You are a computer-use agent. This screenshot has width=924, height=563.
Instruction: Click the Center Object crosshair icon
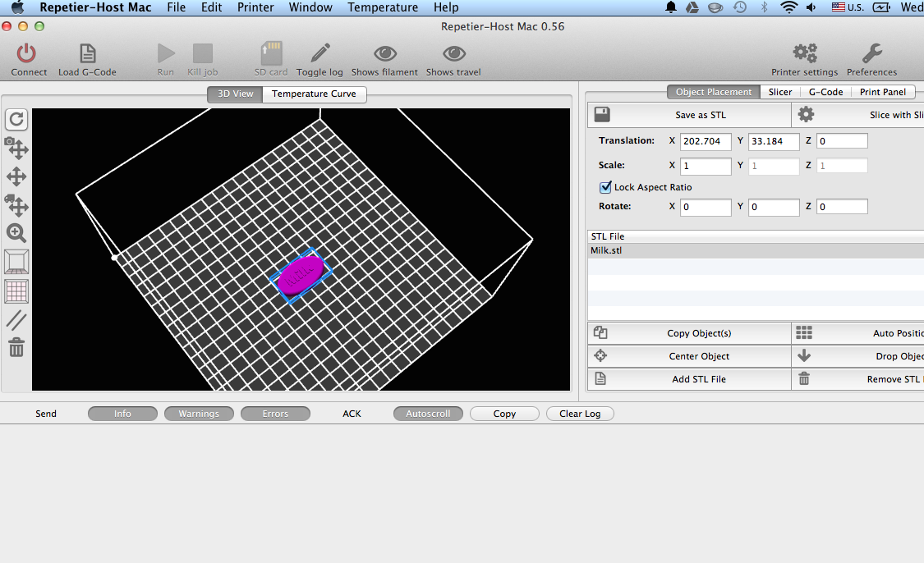(x=600, y=355)
